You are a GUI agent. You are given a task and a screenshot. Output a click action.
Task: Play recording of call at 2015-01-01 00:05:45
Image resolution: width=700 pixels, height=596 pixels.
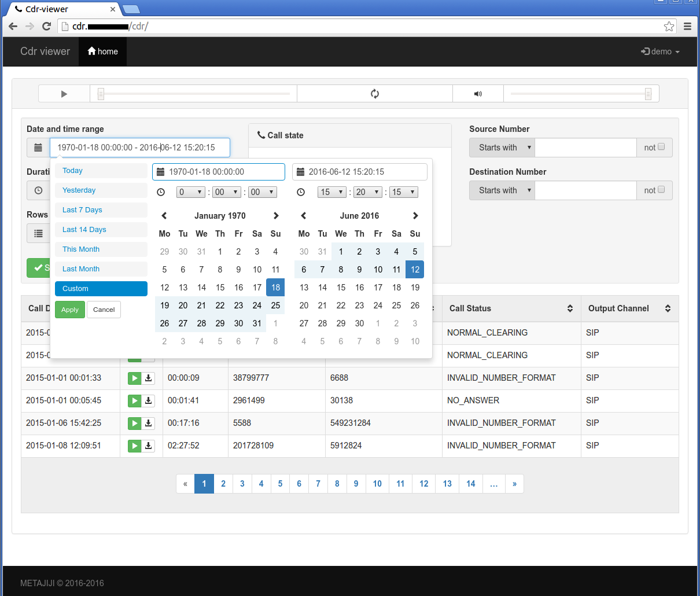(x=134, y=401)
